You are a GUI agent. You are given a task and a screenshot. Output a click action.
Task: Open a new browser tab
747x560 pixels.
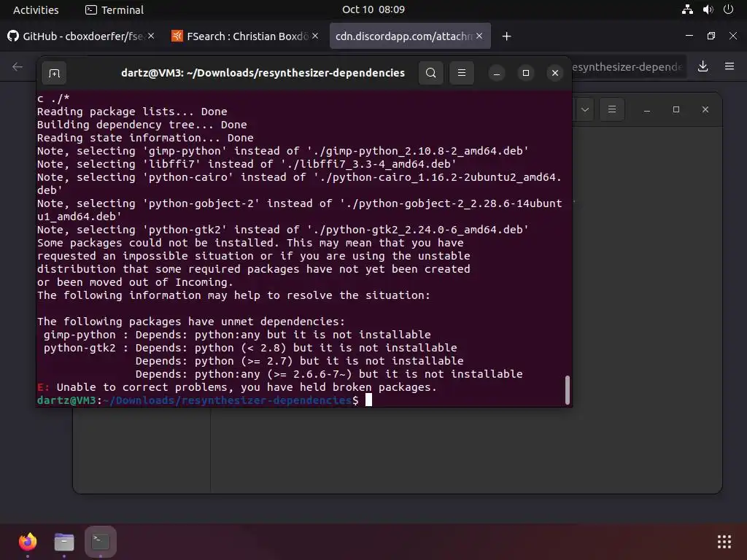[x=506, y=36]
